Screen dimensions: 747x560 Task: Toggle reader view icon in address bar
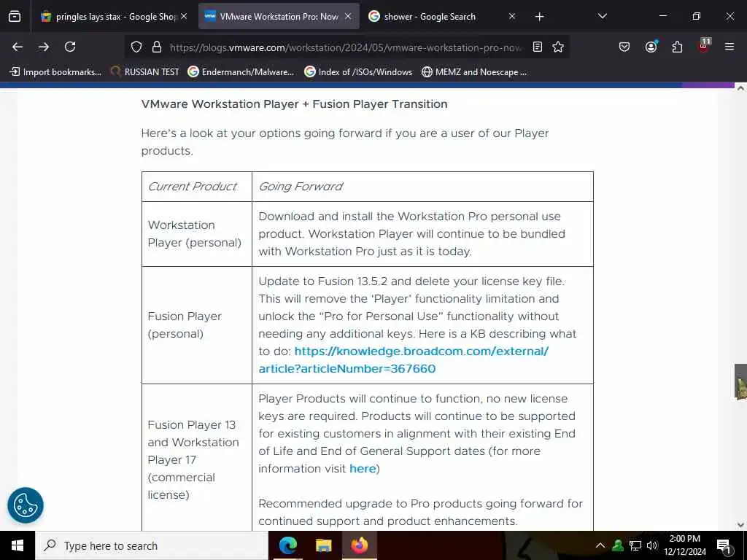[538, 47]
